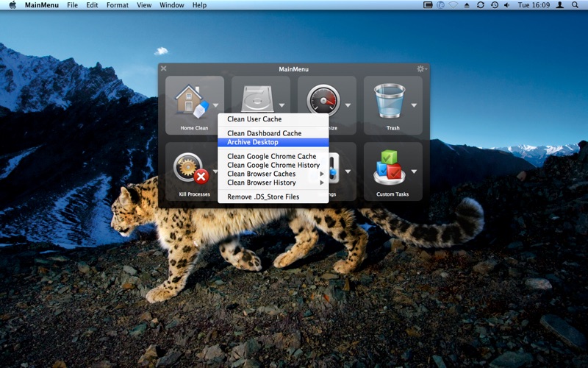This screenshot has width=588, height=368.
Task: Open the Clean Browser History submenu arrow
Action: pyautogui.click(x=322, y=183)
